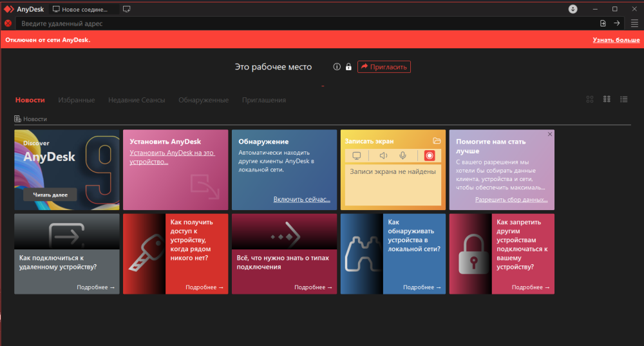Image resolution: width=644 pixels, height=346 pixels.
Task: Open recordings folder icon in Record Screen card
Action: pyautogui.click(x=437, y=141)
